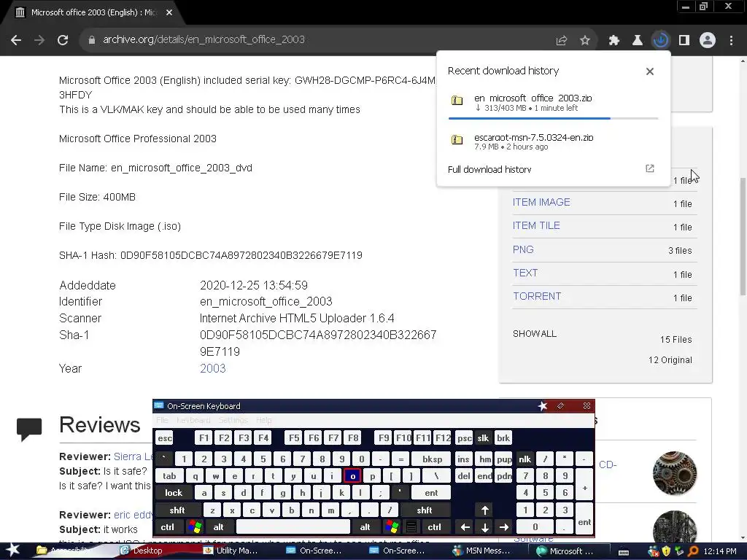This screenshot has height=560, width=747.
Task: Open Help menu in On-Screen Keyboard
Action: tap(263, 421)
